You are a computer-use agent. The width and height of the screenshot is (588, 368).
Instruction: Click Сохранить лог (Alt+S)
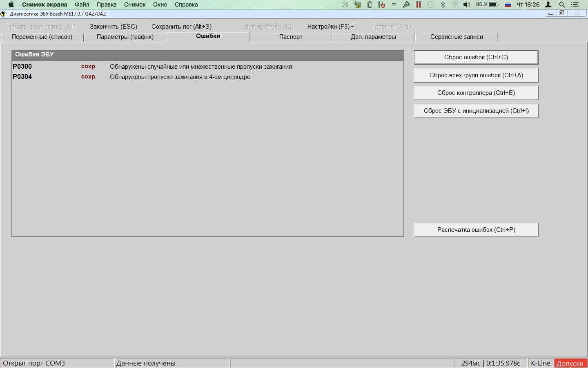click(x=181, y=27)
